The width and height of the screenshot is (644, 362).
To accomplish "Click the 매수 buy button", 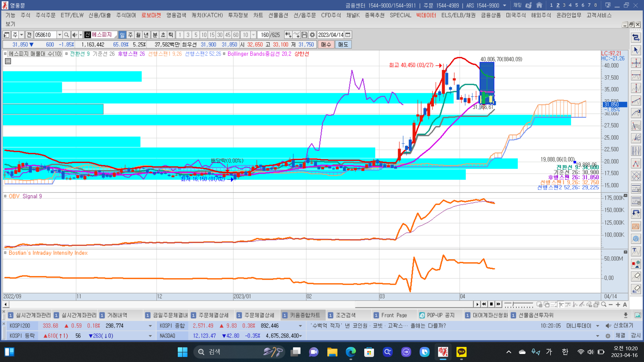I will tap(326, 45).
